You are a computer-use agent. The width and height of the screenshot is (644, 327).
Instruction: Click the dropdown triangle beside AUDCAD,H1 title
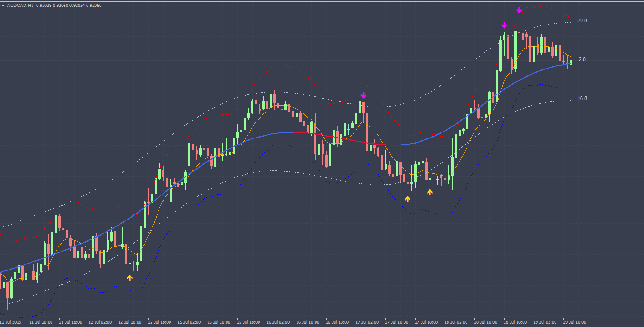3,6
